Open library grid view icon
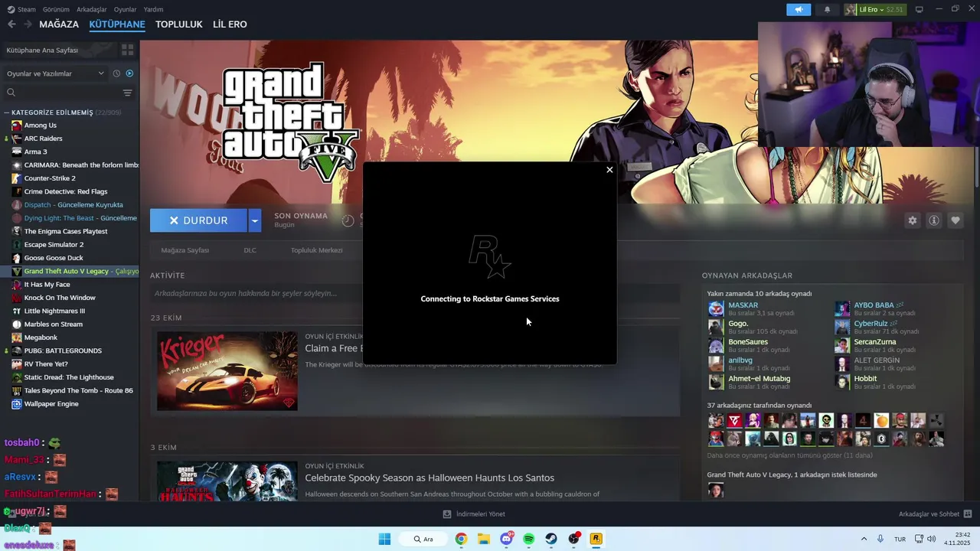 [127, 50]
